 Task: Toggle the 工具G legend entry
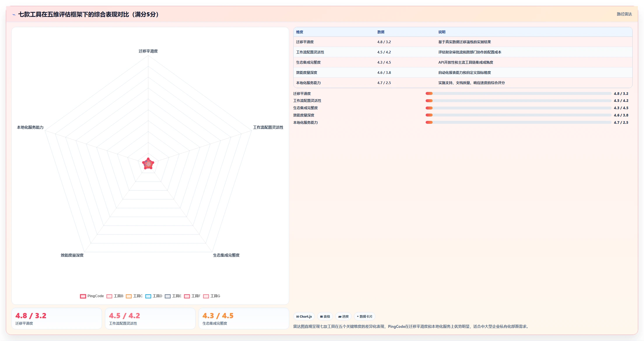[x=212, y=296]
